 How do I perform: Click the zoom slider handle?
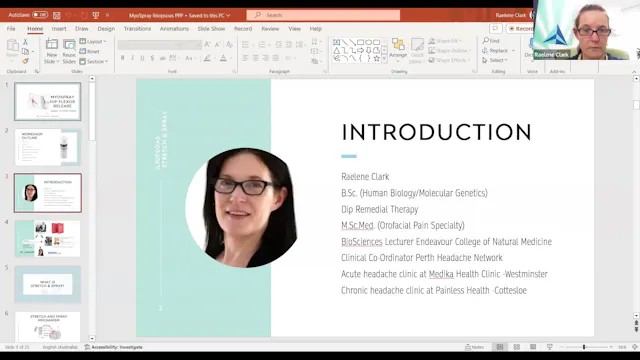click(x=584, y=347)
